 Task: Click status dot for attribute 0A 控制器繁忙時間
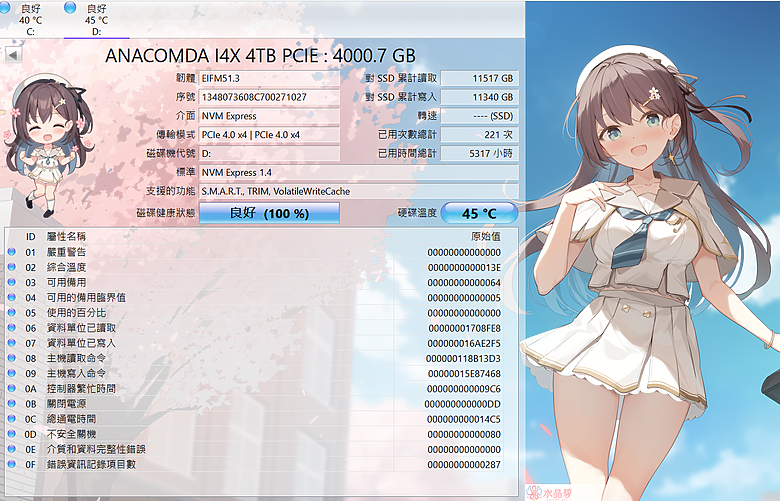pyautogui.click(x=11, y=389)
